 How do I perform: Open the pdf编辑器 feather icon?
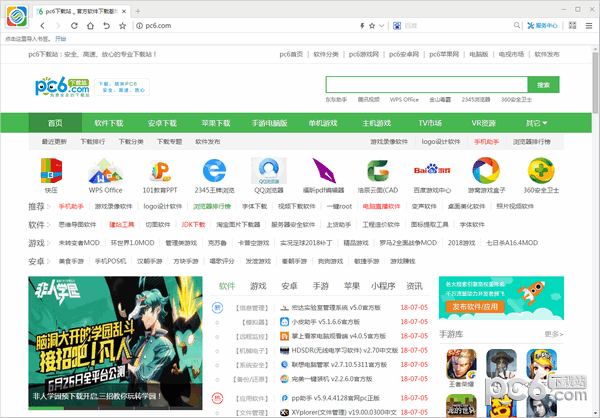[x=324, y=170]
